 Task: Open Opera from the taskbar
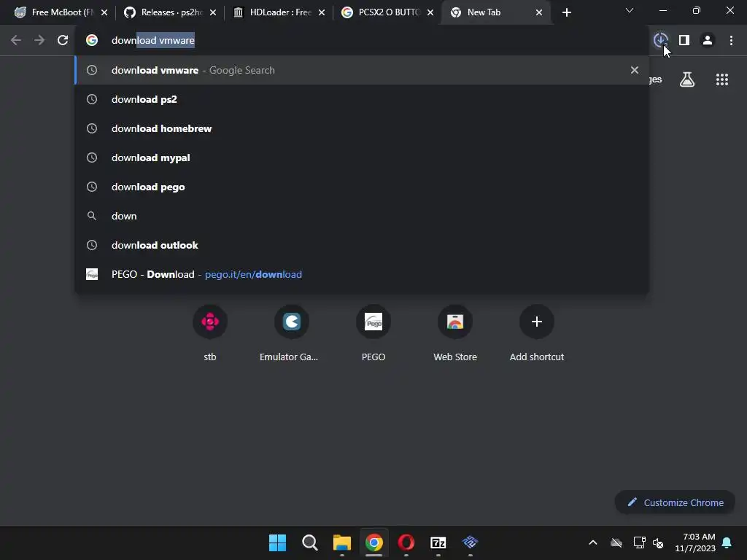click(x=406, y=542)
